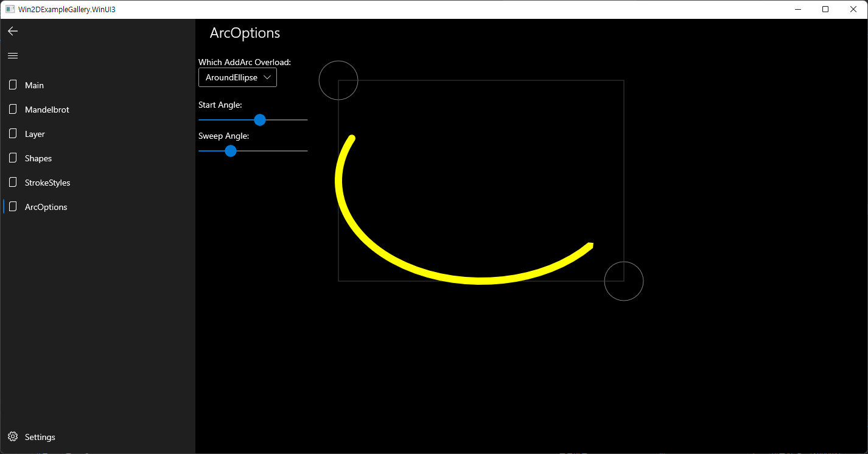The image size is (868, 454).
Task: Click the dropdown chevron next to AroundEllipse
Action: click(x=267, y=77)
